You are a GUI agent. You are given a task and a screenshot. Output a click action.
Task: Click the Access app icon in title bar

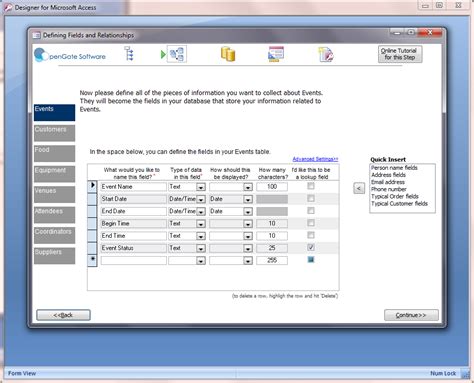coord(7,7)
